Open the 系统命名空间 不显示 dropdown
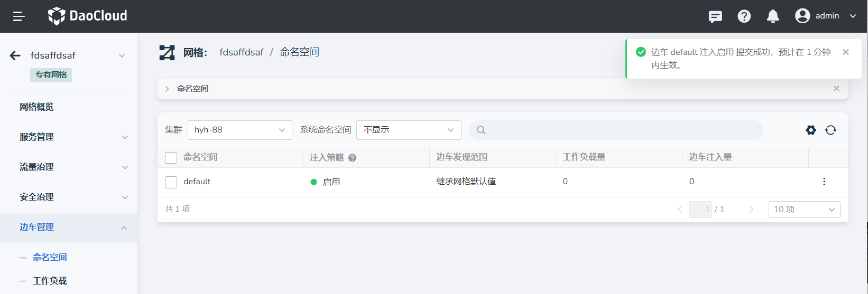This screenshot has height=294, width=868. click(x=408, y=130)
